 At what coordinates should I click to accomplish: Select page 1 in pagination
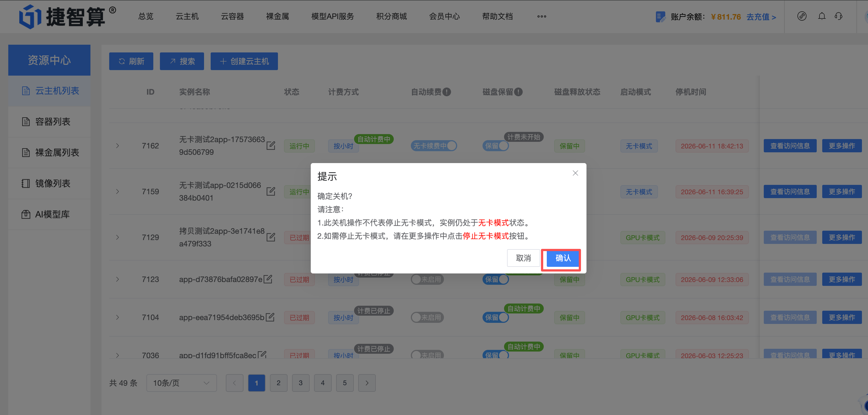(x=256, y=383)
